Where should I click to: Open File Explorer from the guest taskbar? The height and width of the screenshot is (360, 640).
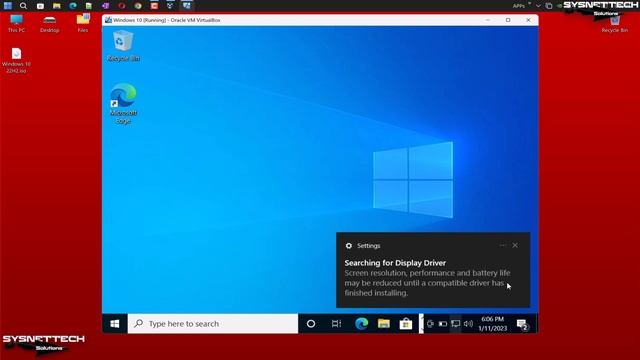[x=384, y=324]
